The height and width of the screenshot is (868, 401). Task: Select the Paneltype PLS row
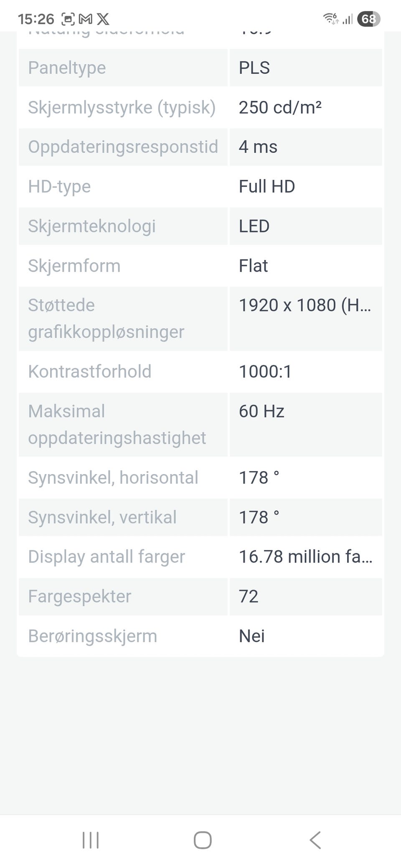(x=200, y=68)
